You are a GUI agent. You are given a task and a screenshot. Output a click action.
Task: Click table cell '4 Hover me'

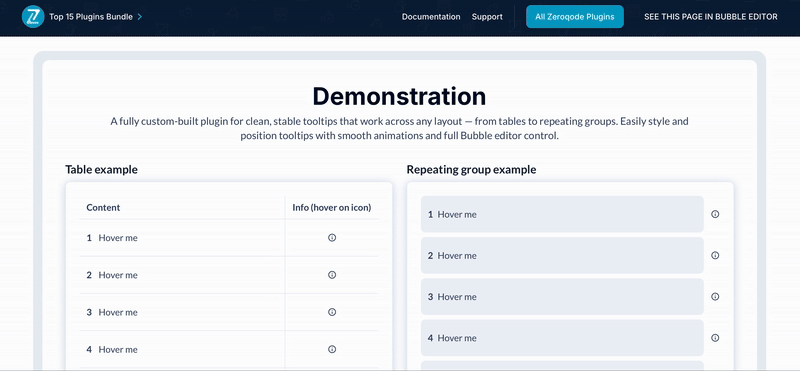[x=182, y=350]
